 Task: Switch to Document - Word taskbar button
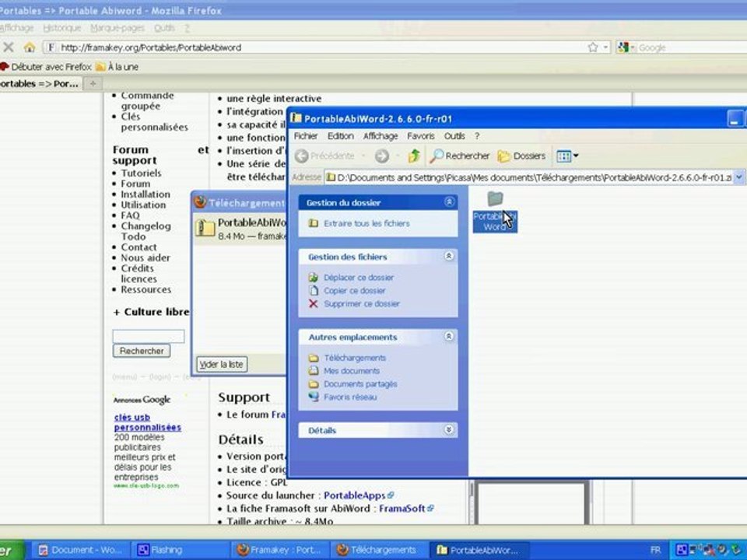pos(81,550)
